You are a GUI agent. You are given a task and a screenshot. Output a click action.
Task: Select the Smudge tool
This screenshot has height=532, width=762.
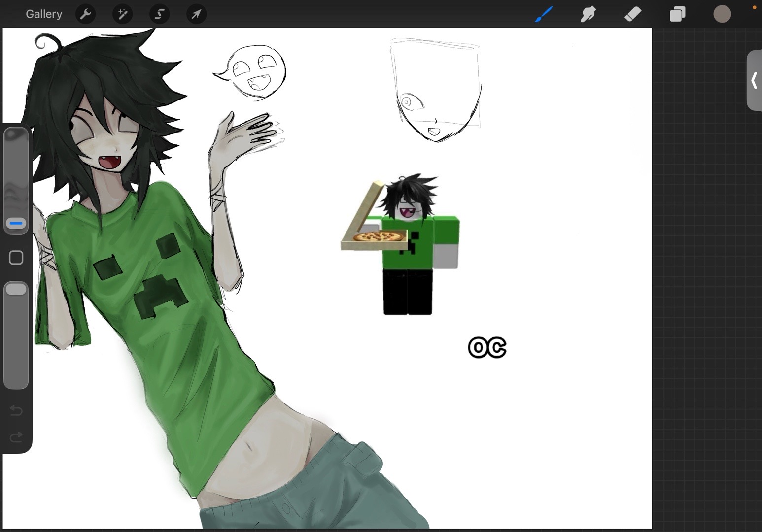coord(588,14)
